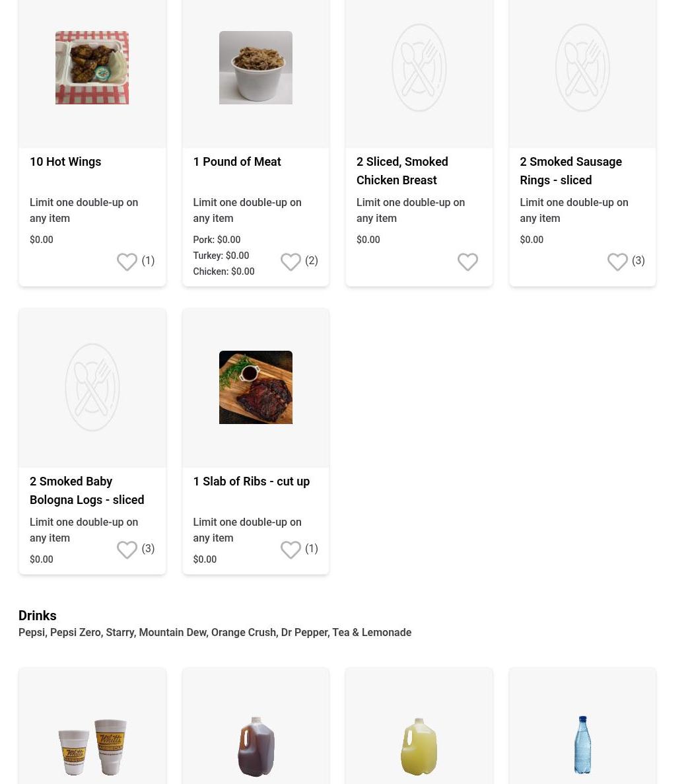Select the gallon of lemonade jug image
Screen dimensions: 688x784
pos(419,746)
